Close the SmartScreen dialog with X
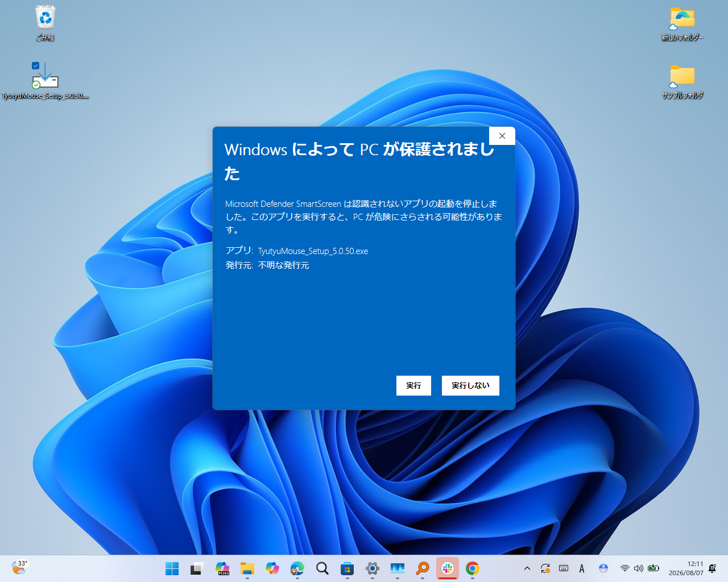Image resolution: width=728 pixels, height=582 pixels. 502,136
